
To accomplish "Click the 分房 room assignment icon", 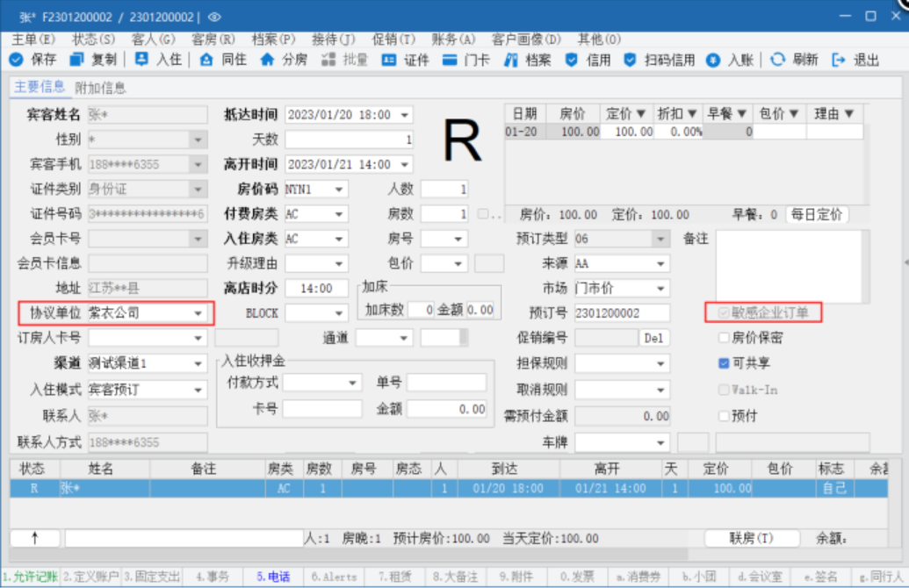I will click(x=267, y=60).
